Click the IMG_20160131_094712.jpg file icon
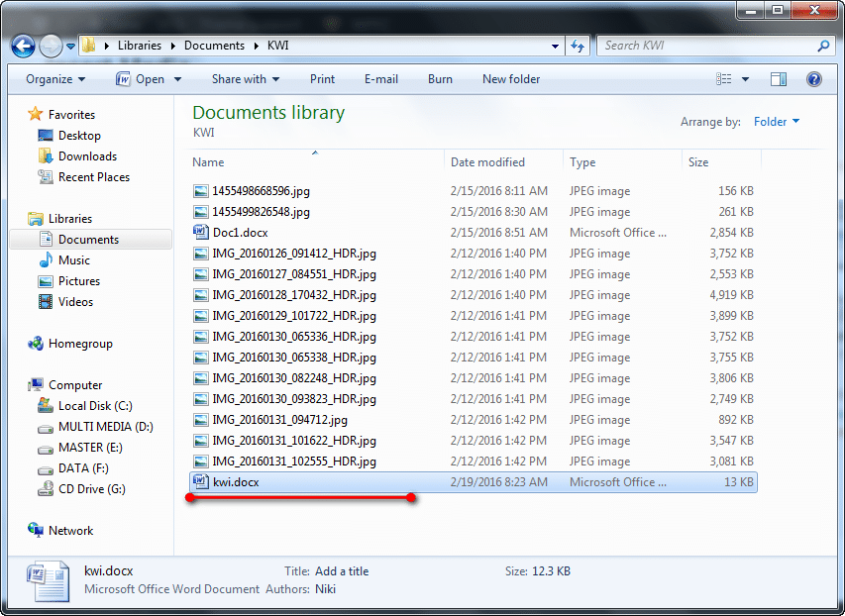 [201, 420]
